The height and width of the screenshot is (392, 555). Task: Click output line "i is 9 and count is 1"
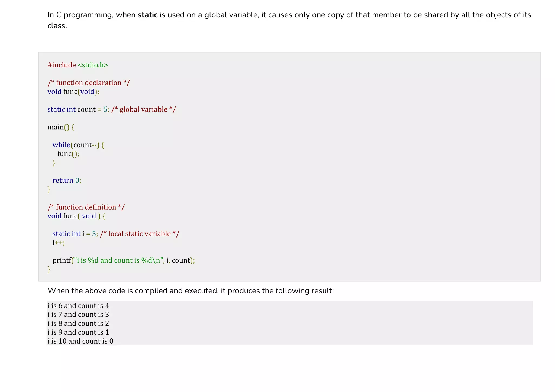pyautogui.click(x=78, y=332)
